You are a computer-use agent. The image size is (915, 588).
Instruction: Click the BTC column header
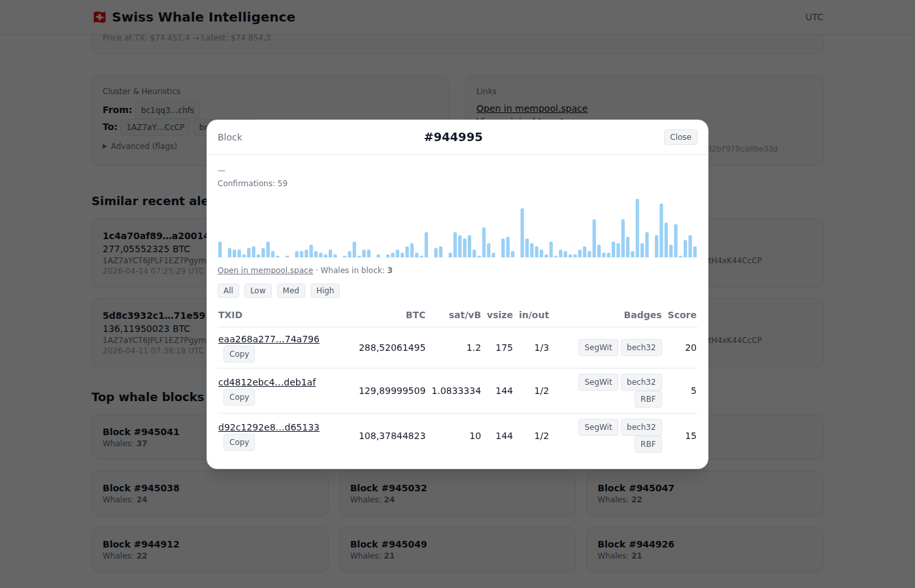[416, 315]
